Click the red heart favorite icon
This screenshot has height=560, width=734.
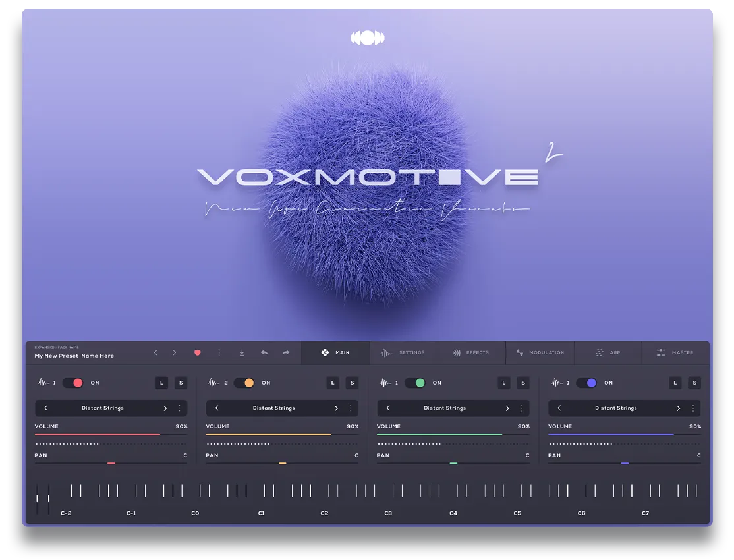(198, 352)
